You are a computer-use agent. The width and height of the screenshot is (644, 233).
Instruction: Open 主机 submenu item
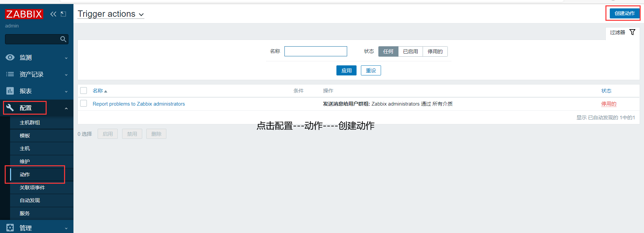pyautogui.click(x=42, y=149)
